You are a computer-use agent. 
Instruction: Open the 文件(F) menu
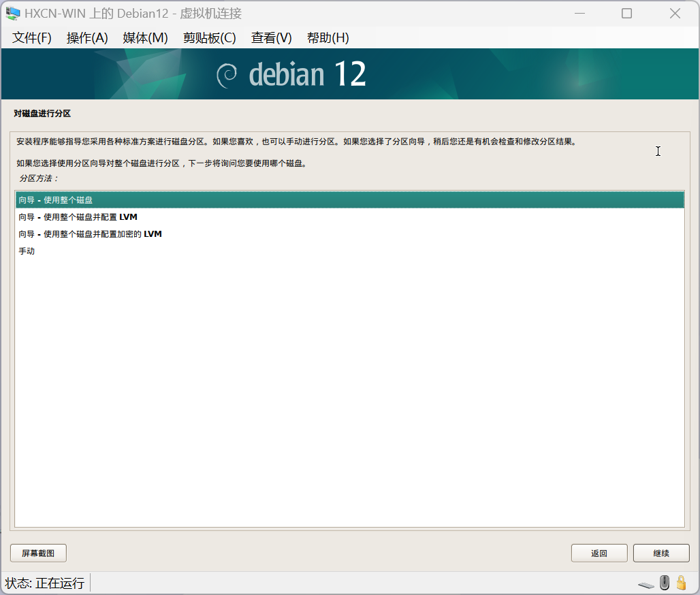coord(32,38)
